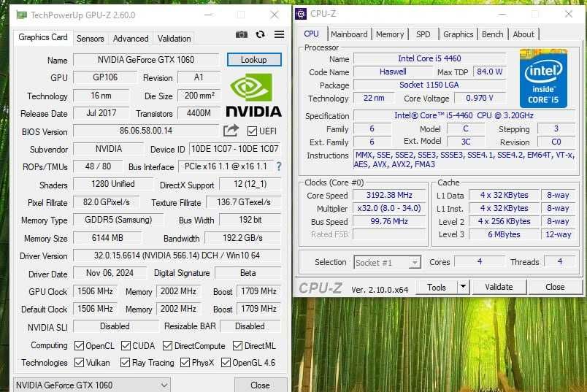Toggle the OpenGL 4.6 checkbox
This screenshot has width=587, height=392.
pos(226,362)
